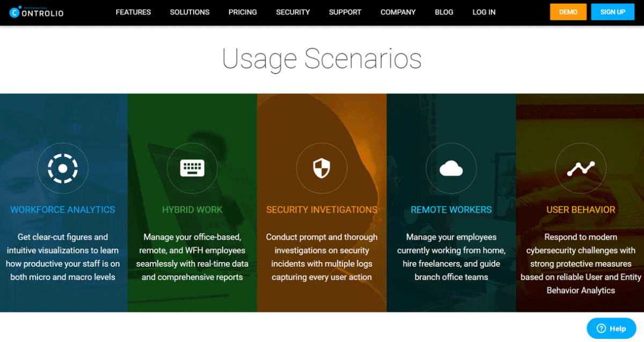Open the Features menu
Screen dimensions: 644x342
pyautogui.click(x=133, y=12)
